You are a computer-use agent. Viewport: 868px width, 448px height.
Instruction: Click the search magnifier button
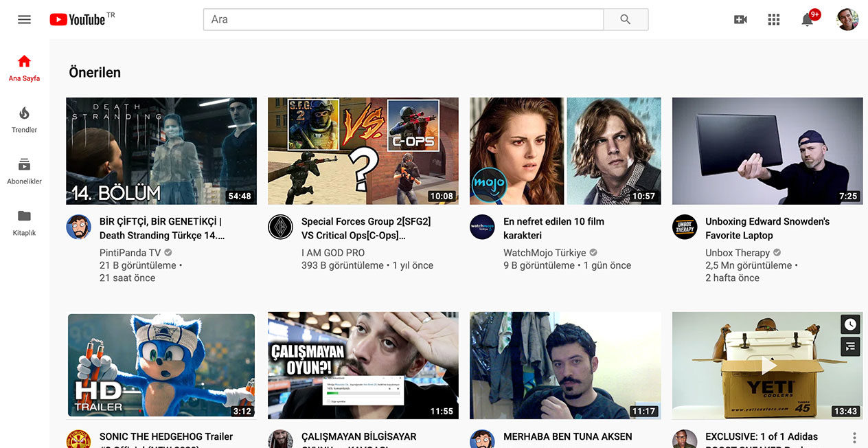point(626,19)
